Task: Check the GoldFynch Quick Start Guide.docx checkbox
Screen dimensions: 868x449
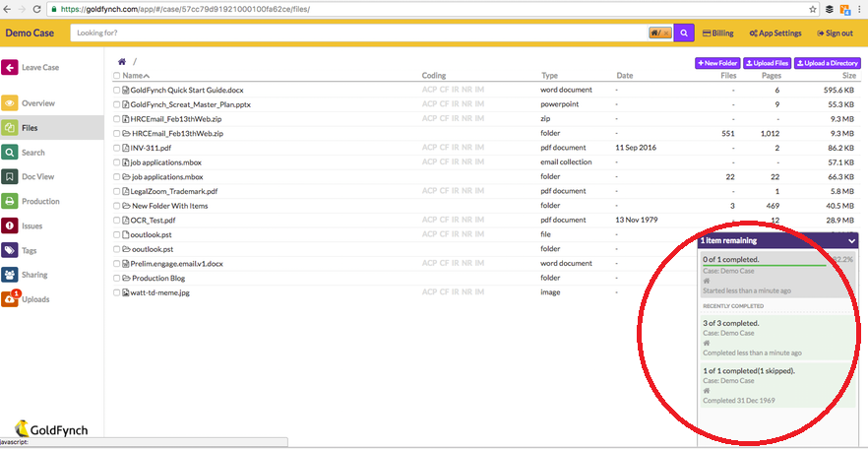Action: [x=117, y=90]
